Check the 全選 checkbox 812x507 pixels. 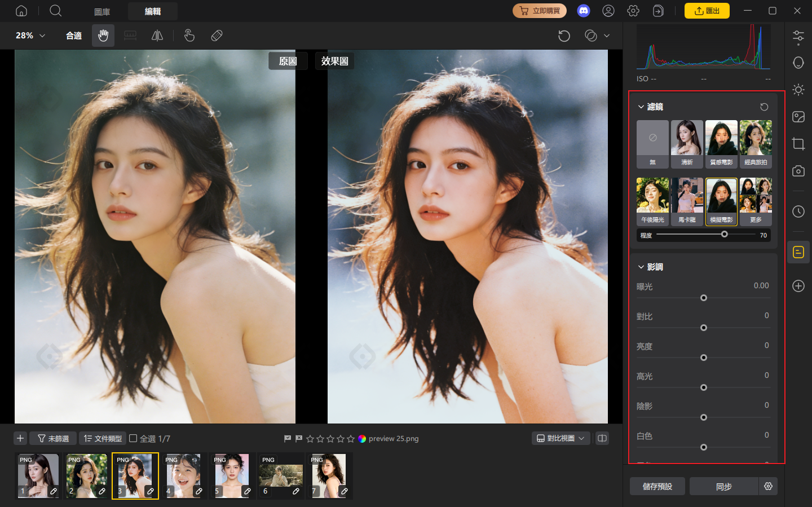(133, 438)
